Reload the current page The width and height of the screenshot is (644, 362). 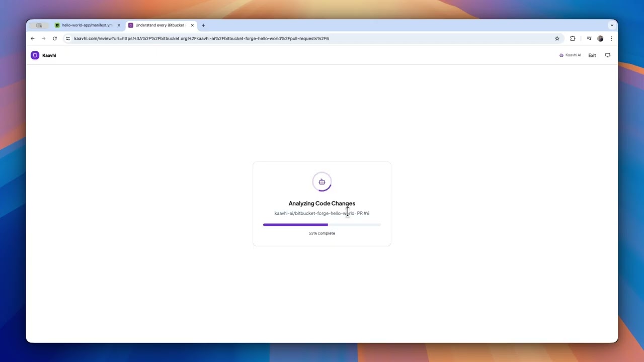pos(55,38)
